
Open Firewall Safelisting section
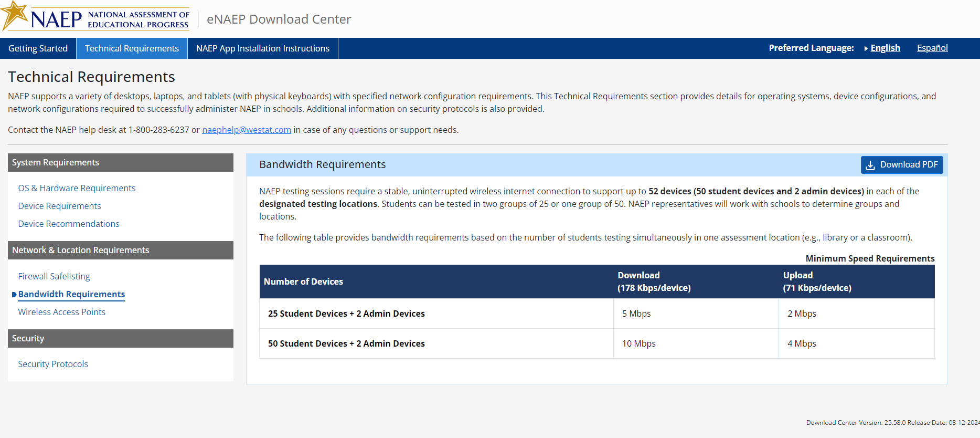[x=54, y=276]
